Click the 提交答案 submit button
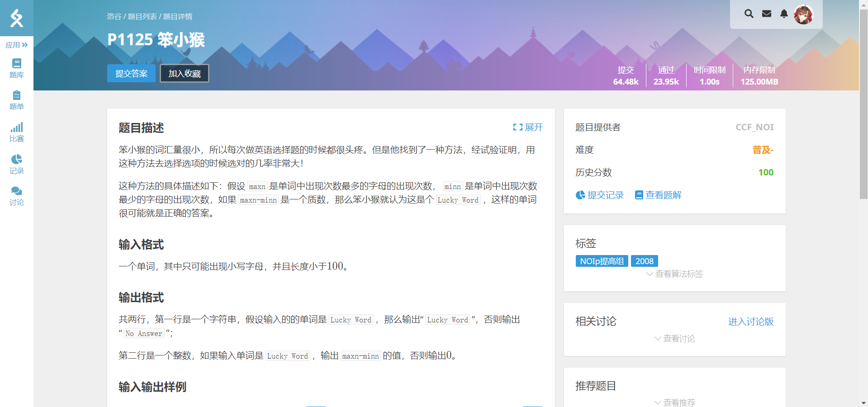The height and width of the screenshot is (407, 868). click(131, 73)
